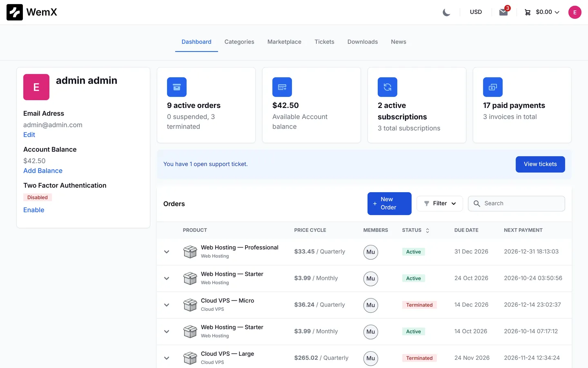
Task: Expand the Web Hosting — Professional order row
Action: tap(167, 252)
